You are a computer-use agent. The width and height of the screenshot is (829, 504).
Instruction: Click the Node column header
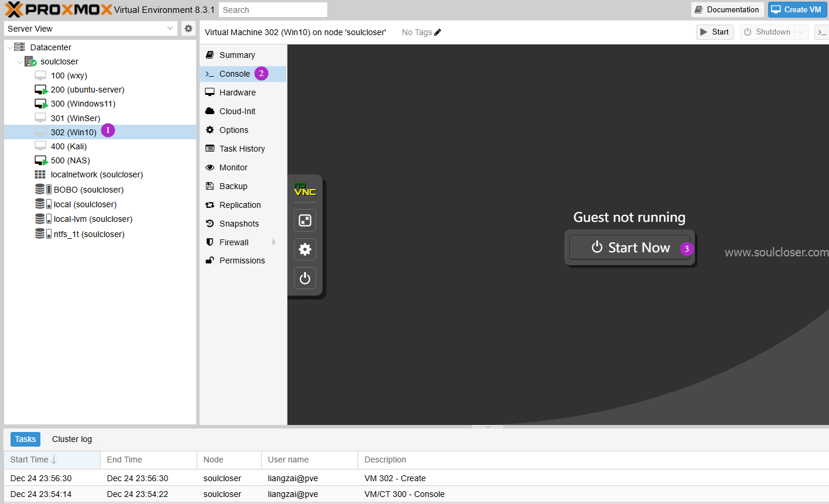(229, 460)
